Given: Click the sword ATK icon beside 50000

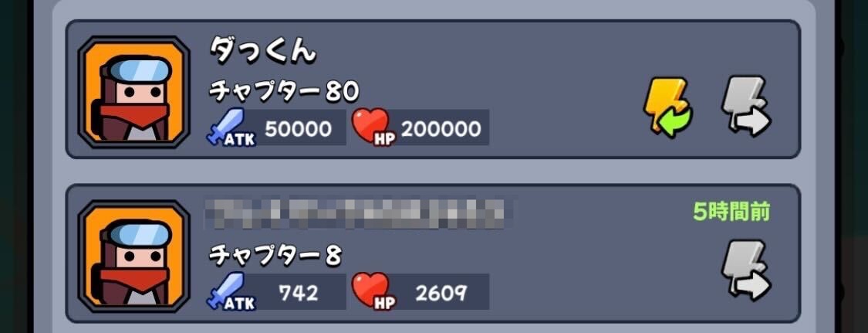Looking at the screenshot, I should tap(231, 128).
